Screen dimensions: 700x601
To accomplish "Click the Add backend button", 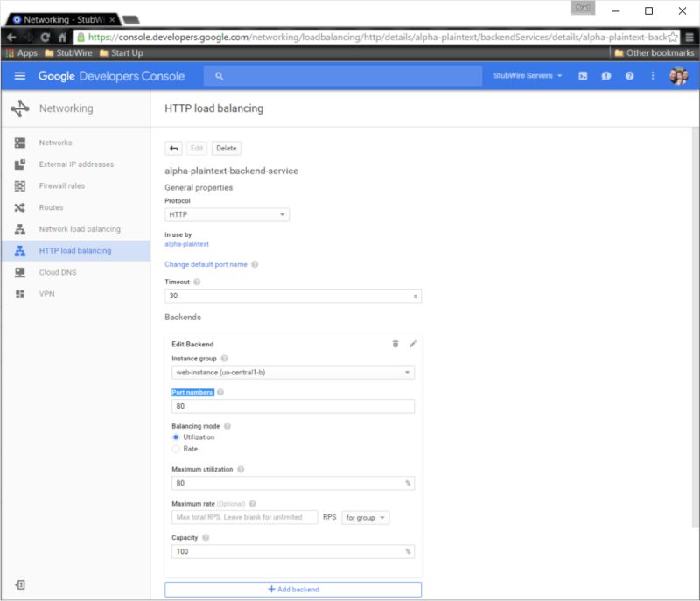I will pos(292,589).
